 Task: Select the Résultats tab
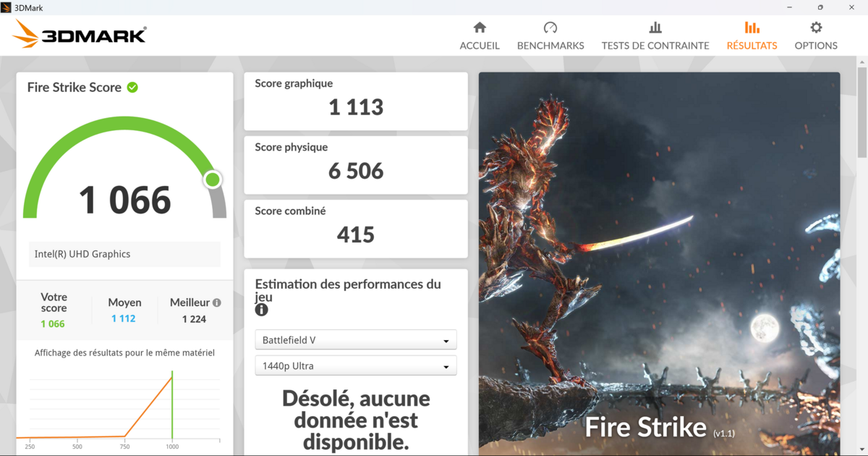click(x=752, y=36)
